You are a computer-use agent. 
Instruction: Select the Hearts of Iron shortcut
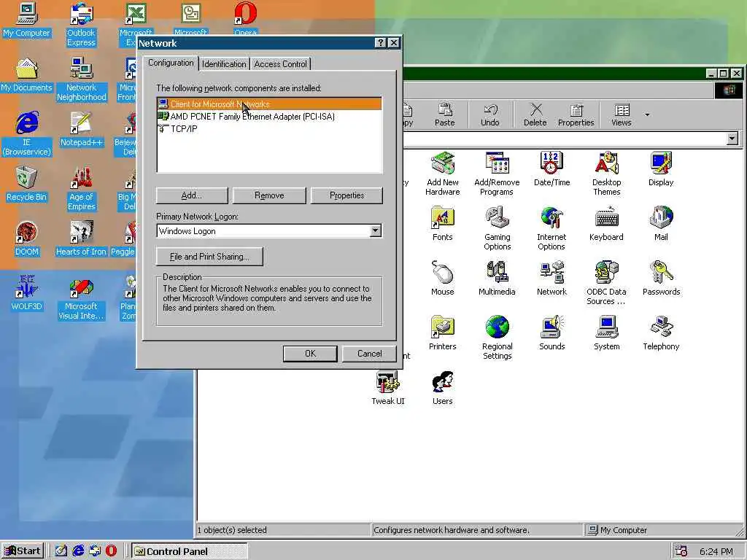(82, 239)
